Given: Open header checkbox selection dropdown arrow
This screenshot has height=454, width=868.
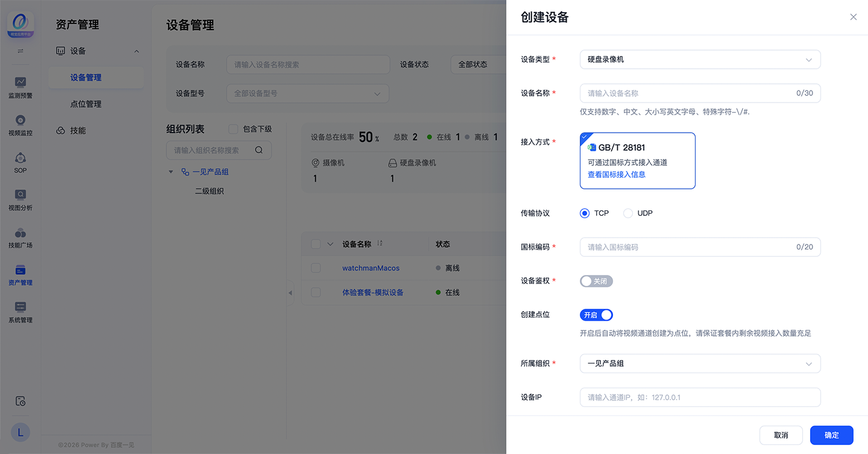Looking at the screenshot, I should (330, 244).
